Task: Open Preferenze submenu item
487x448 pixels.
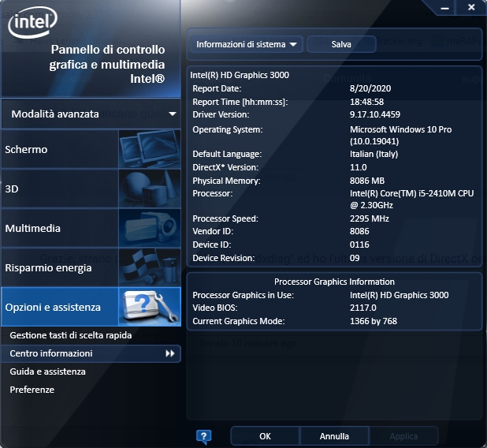Action: click(x=32, y=390)
